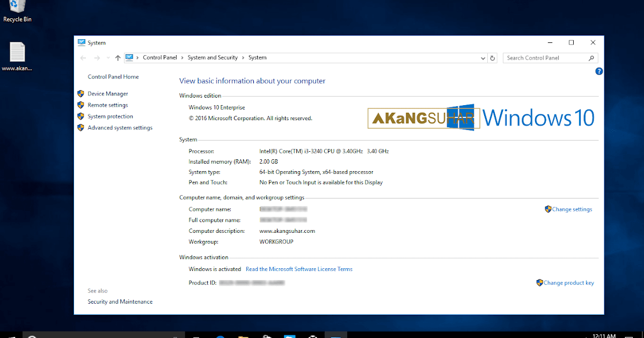Image resolution: width=644 pixels, height=338 pixels.
Task: Open the address bar history dropdown
Action: [484, 58]
